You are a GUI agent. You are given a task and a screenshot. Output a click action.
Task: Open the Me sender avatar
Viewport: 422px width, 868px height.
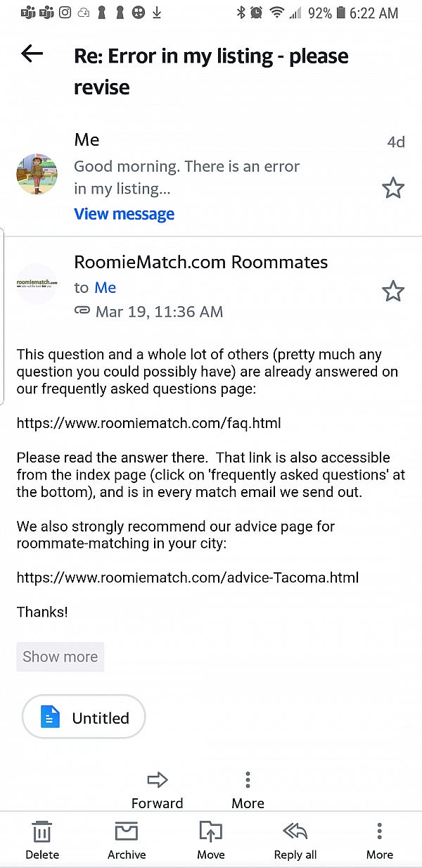[37, 175]
